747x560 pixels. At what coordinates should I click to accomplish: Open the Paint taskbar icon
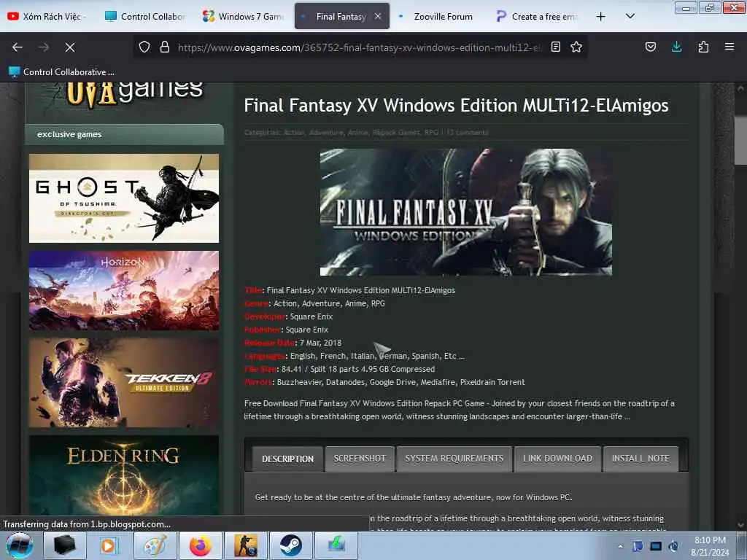[x=155, y=545]
